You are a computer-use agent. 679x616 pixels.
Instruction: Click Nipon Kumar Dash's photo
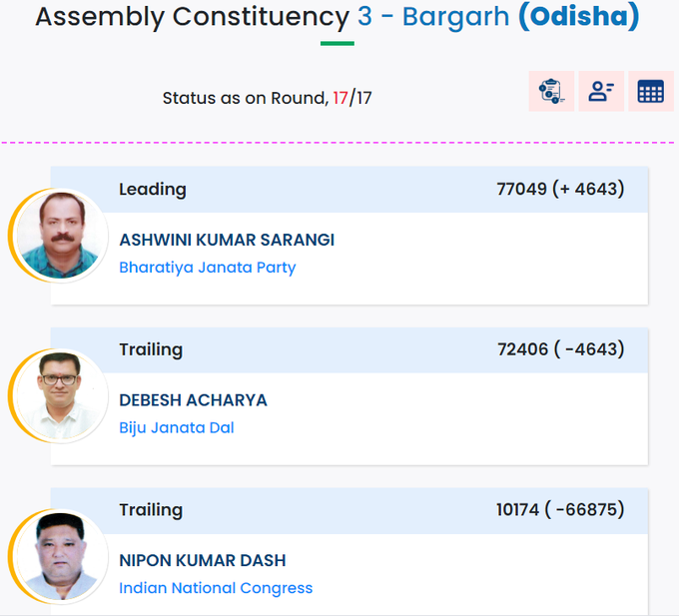(x=61, y=556)
